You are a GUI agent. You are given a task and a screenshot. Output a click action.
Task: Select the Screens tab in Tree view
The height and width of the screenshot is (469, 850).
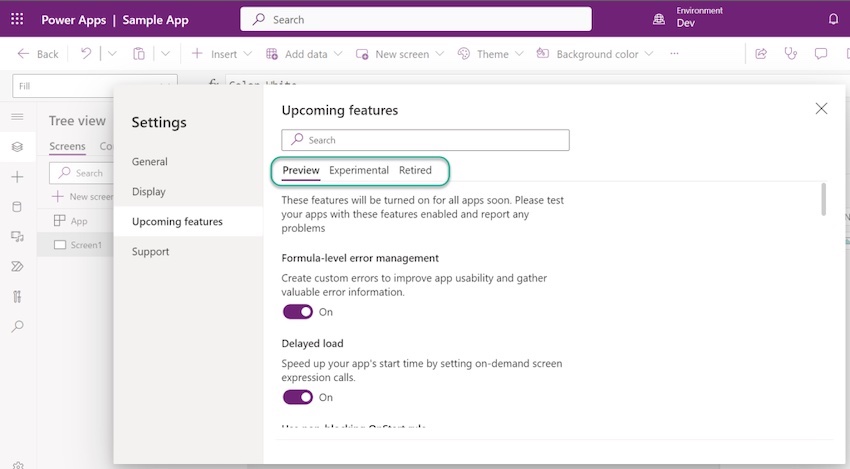tap(67, 146)
